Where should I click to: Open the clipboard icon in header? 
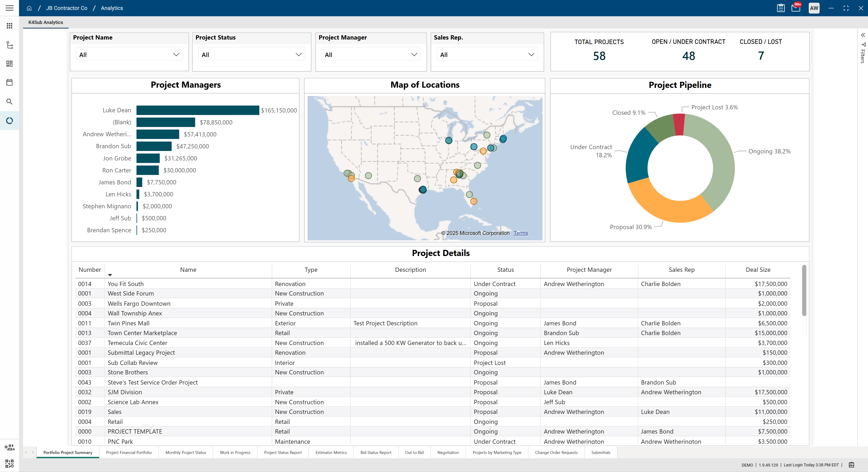pos(781,8)
